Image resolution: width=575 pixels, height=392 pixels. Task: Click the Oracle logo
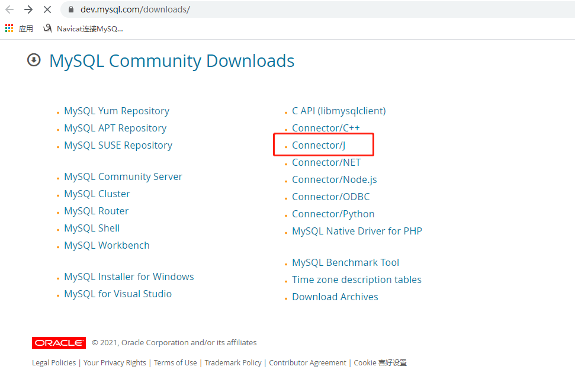[x=59, y=342]
